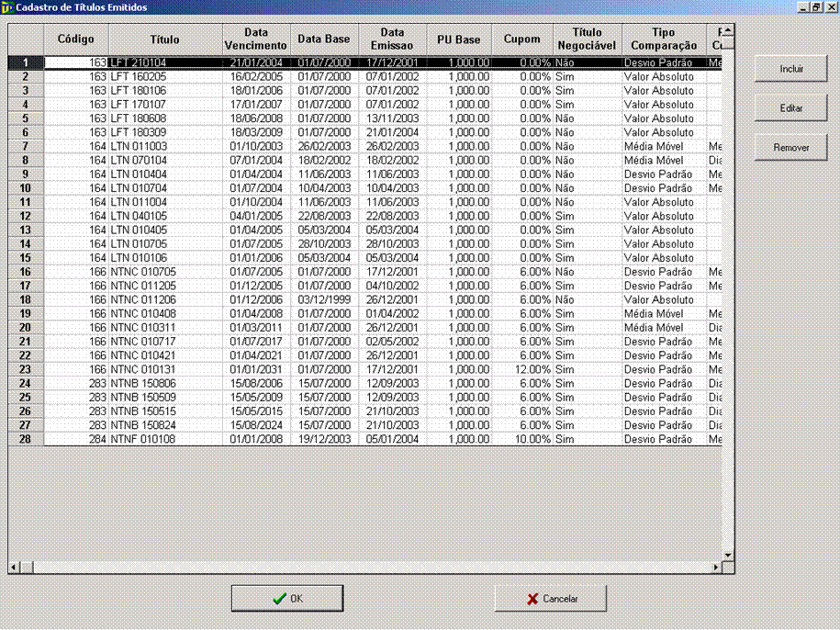
Task: Click the horizontal scrollbar left arrow
Action: pyautogui.click(x=13, y=568)
